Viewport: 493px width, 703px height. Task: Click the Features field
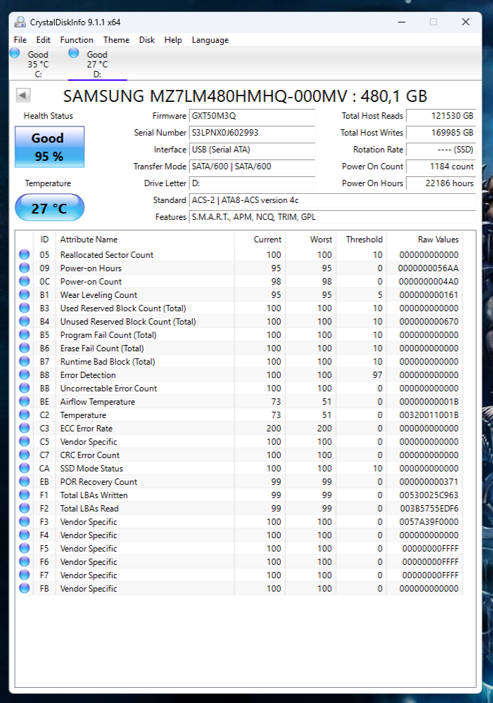(332, 217)
